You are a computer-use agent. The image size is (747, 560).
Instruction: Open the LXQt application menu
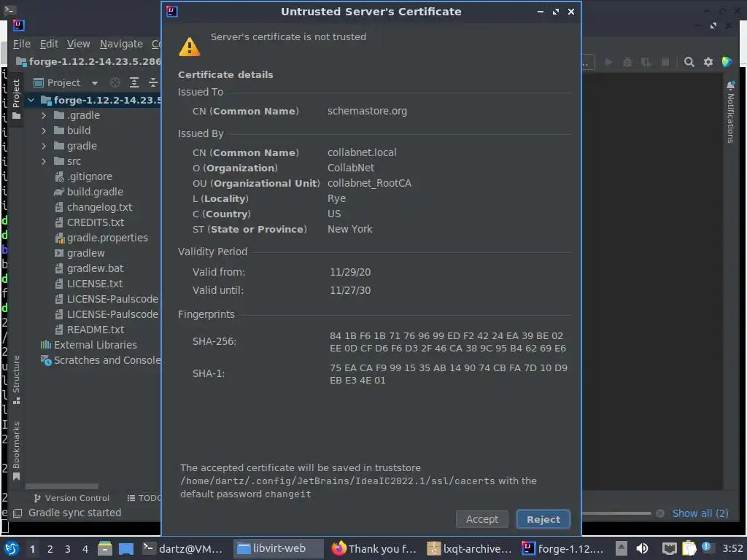[x=12, y=548]
